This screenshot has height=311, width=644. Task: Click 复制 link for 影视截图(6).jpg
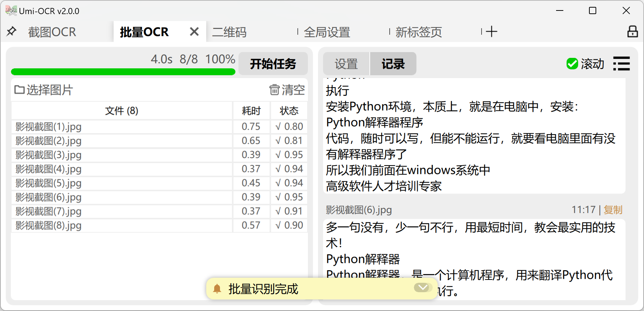(613, 210)
